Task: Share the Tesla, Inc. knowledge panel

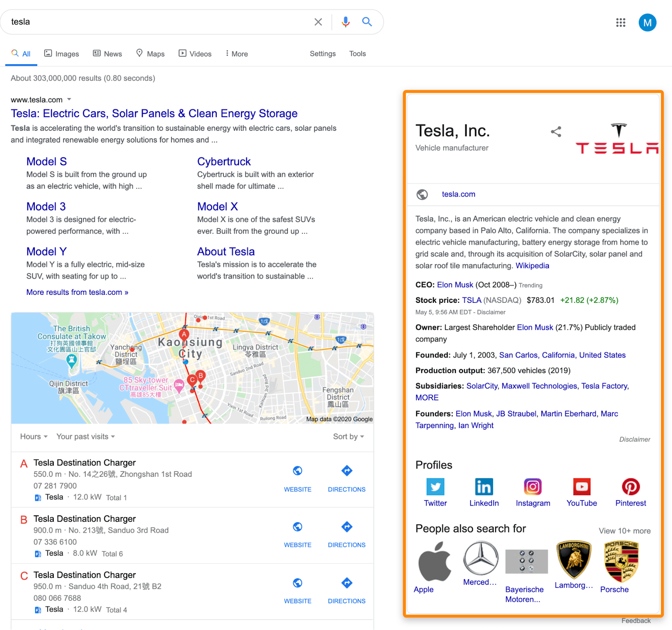Action: click(x=556, y=131)
